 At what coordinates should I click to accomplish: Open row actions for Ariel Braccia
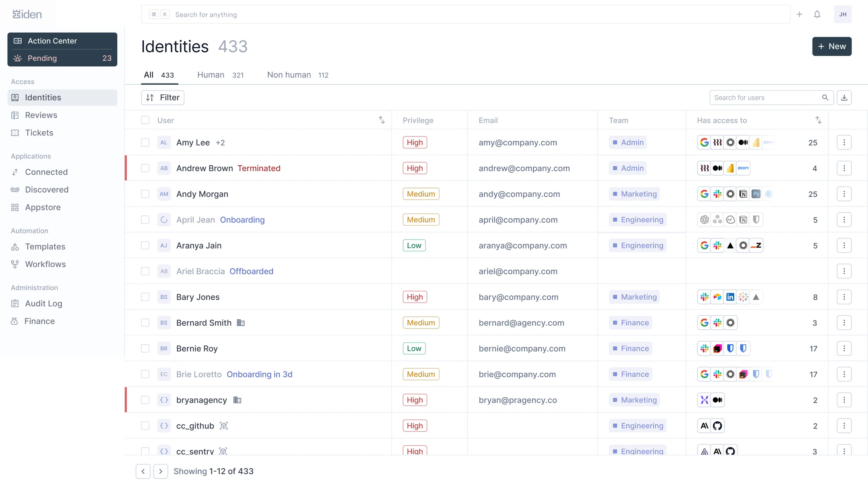click(x=844, y=271)
